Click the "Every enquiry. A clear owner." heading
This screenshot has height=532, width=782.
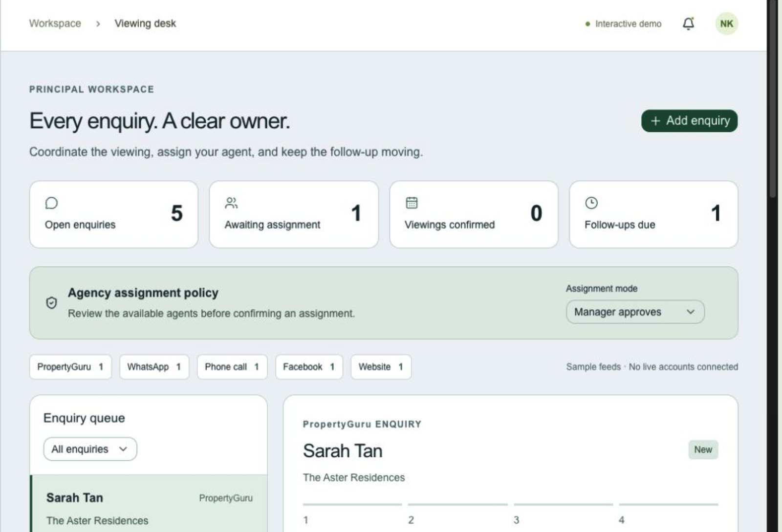[x=159, y=121]
